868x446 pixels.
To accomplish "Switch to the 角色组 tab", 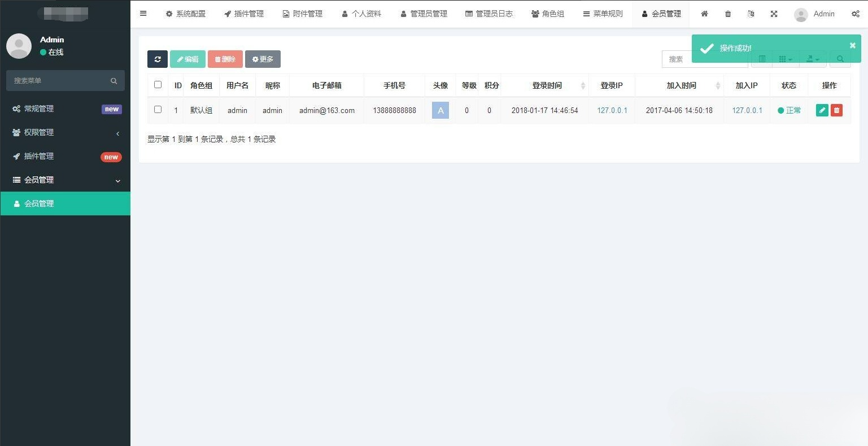I will coord(548,14).
